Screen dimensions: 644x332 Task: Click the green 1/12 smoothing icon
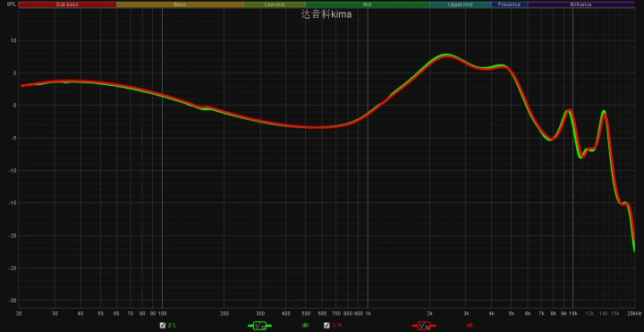259,326
